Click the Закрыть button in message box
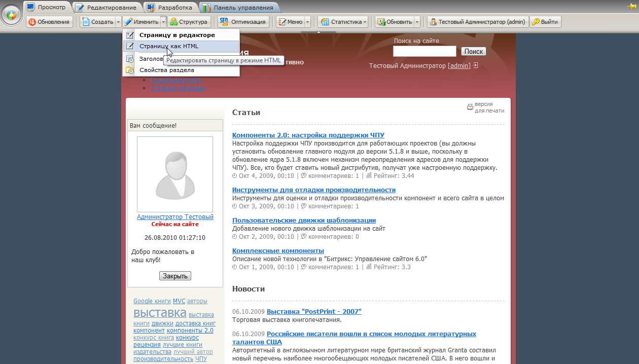Viewport: 639px width, 364px height. [x=175, y=276]
